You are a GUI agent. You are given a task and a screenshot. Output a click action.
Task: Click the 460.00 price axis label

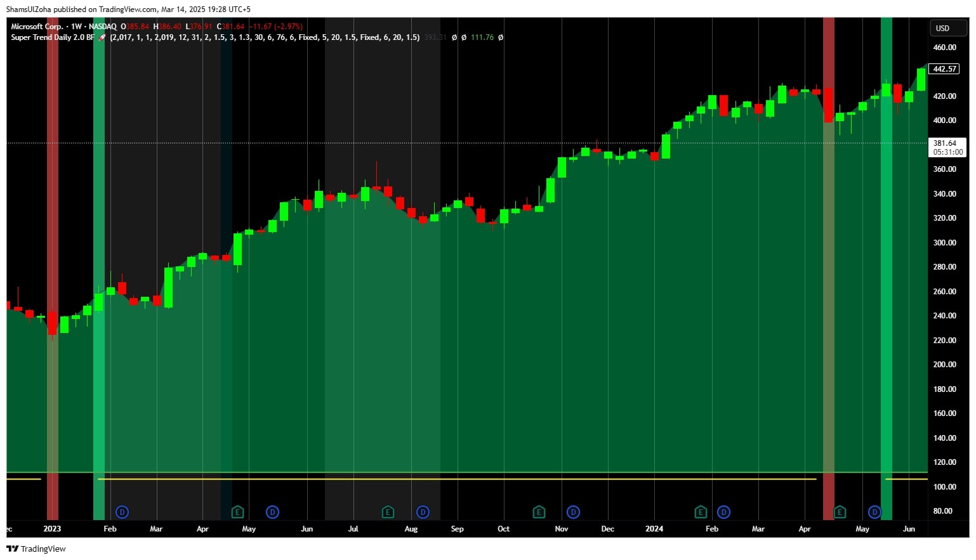(x=944, y=48)
